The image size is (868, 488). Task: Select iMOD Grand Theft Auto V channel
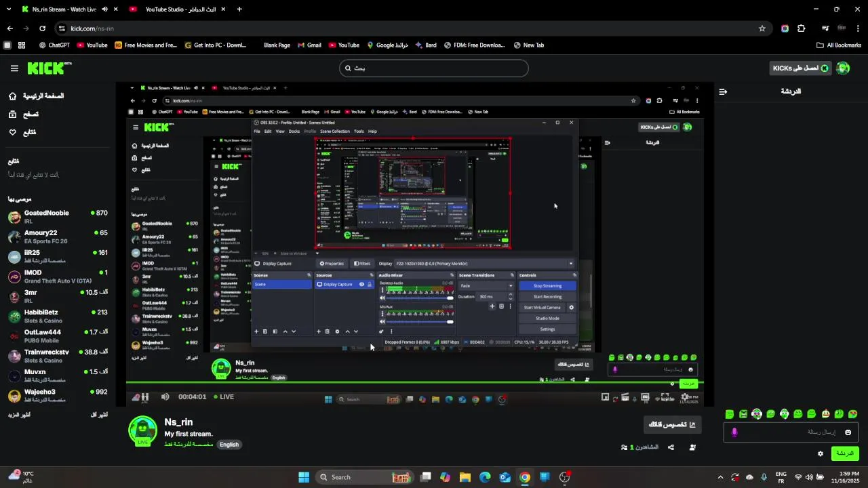tap(58, 277)
